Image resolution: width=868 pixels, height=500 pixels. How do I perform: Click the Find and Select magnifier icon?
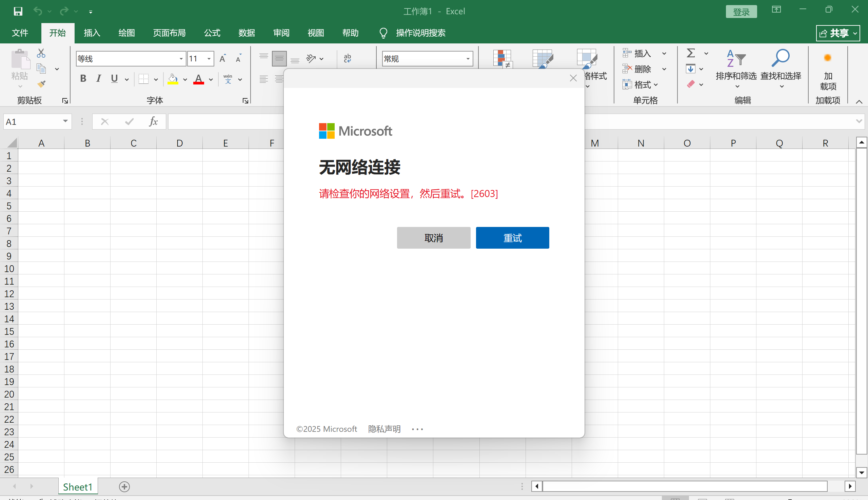coord(780,58)
